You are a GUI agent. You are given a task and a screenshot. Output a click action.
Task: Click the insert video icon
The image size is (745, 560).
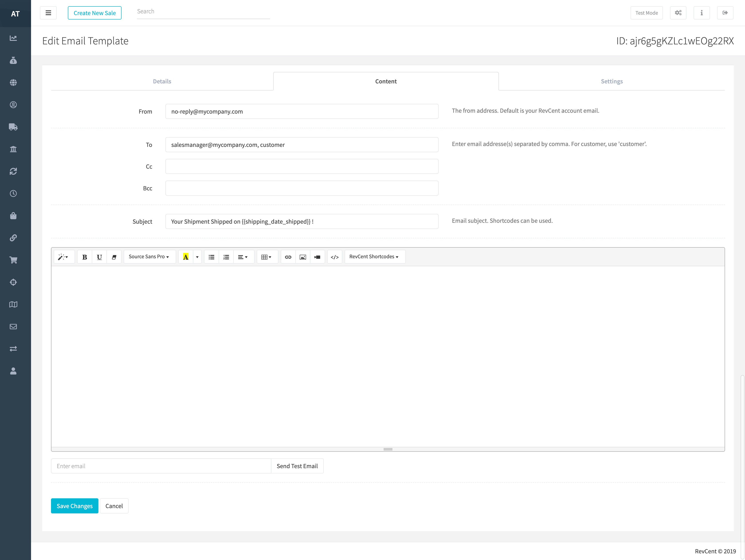pyautogui.click(x=317, y=257)
